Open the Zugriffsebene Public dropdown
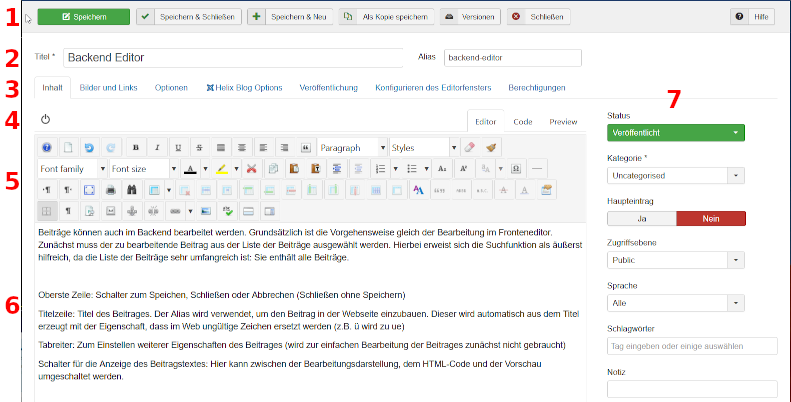 click(676, 260)
